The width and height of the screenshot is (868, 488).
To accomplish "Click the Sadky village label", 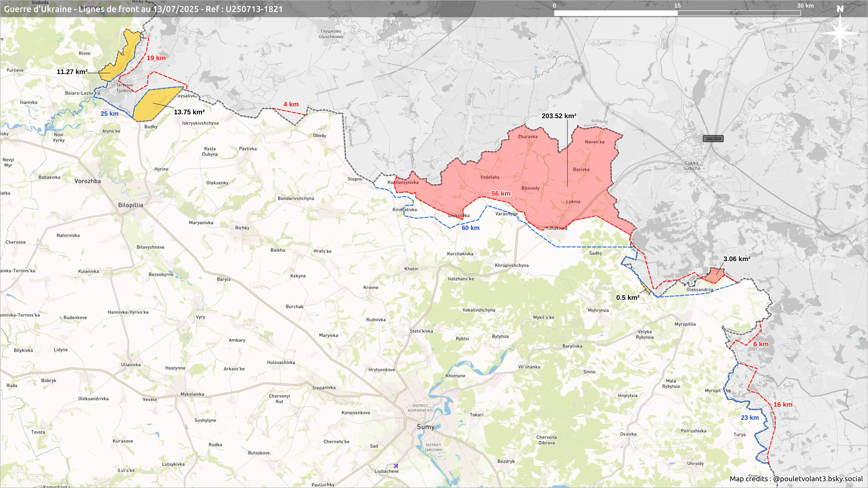I will coord(595,253).
